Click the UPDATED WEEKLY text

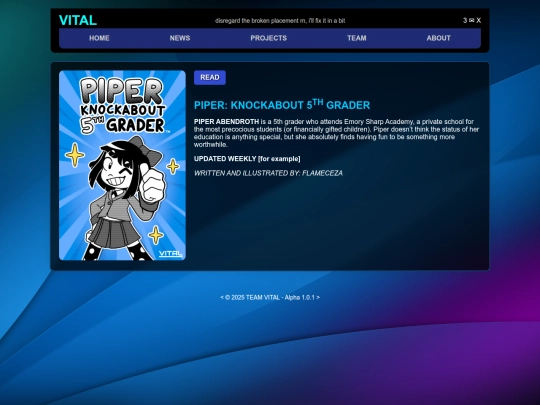click(x=247, y=159)
